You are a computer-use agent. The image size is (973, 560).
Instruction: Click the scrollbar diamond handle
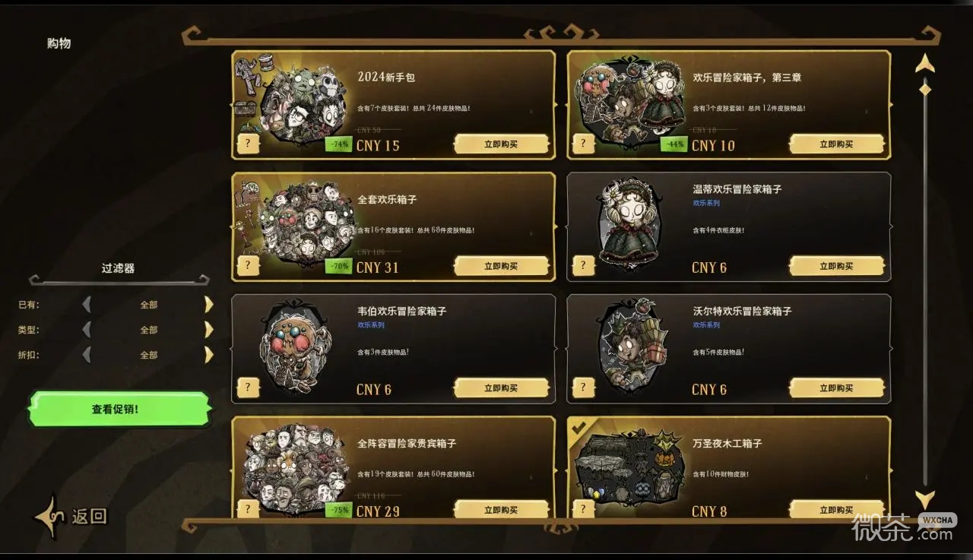pyautogui.click(x=925, y=89)
